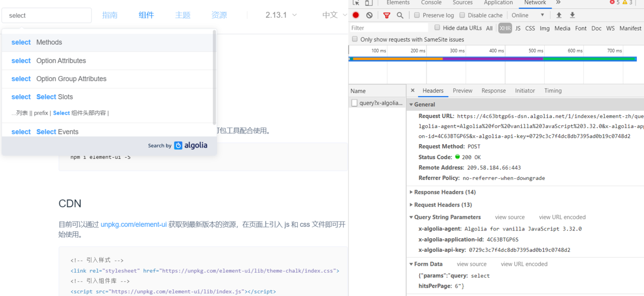Switch to the Elements tab
Image resolution: width=644 pixels, height=296 pixels.
tap(398, 3)
